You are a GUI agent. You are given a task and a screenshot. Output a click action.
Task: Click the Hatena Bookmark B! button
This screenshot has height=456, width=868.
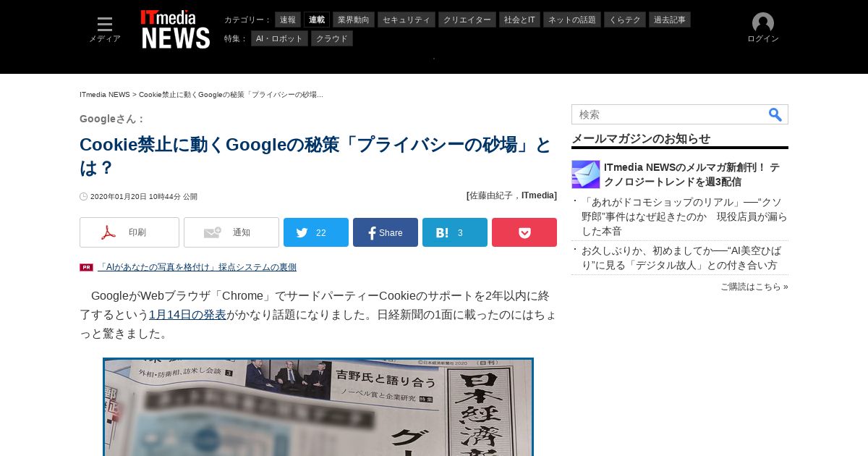tap(455, 232)
